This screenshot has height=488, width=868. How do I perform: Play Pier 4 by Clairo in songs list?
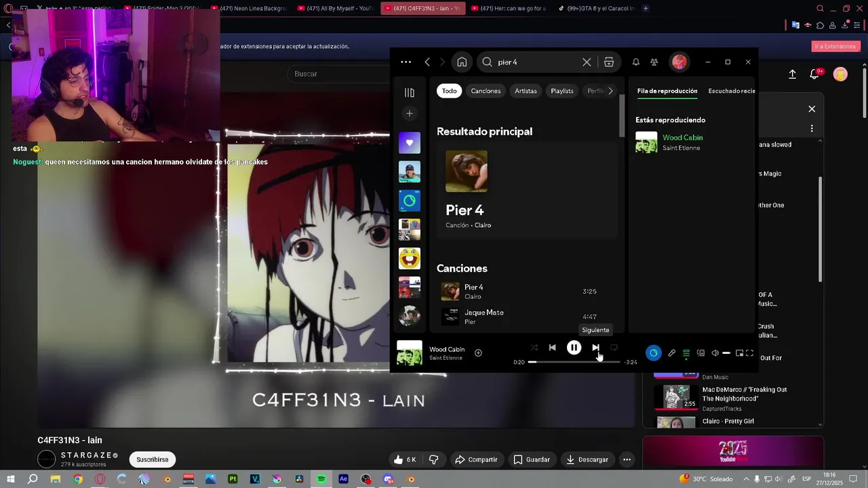tap(526, 291)
